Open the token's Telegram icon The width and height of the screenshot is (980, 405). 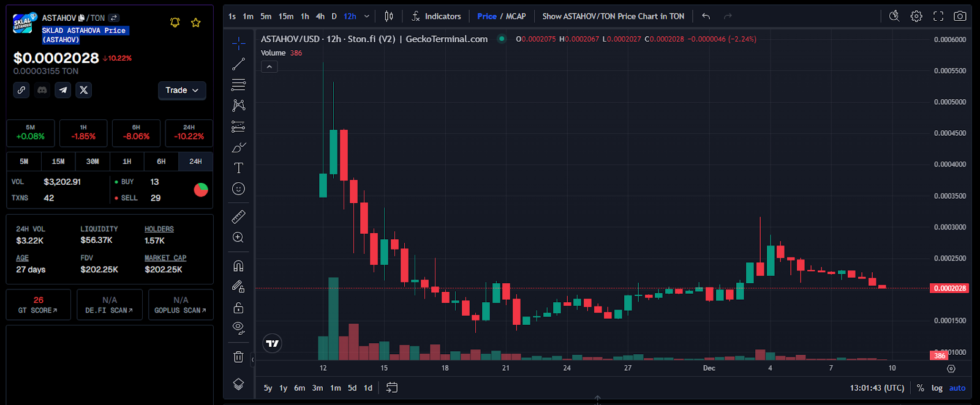point(63,90)
